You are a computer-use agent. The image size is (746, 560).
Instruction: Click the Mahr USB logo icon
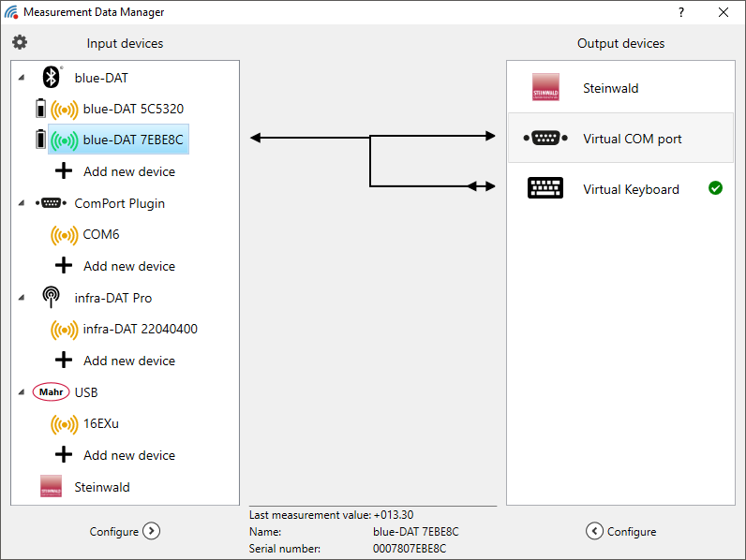(51, 392)
